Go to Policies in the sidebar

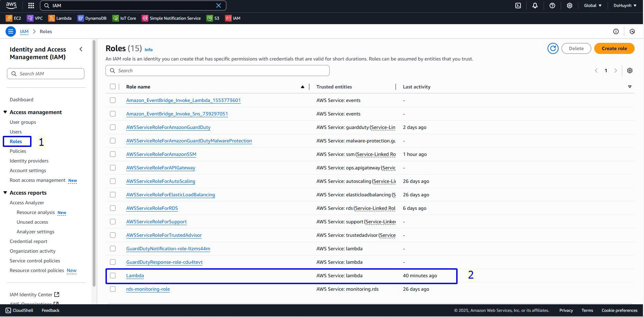click(18, 151)
